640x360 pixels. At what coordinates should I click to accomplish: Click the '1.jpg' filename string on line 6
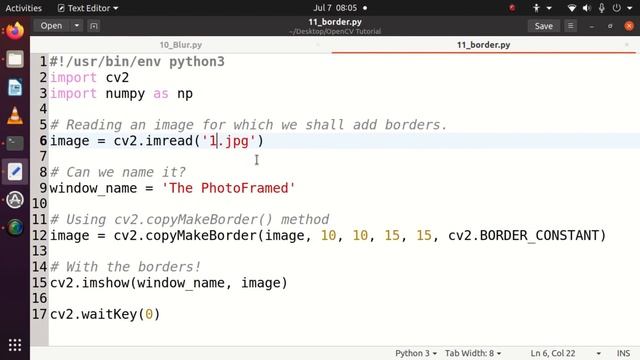point(228,141)
